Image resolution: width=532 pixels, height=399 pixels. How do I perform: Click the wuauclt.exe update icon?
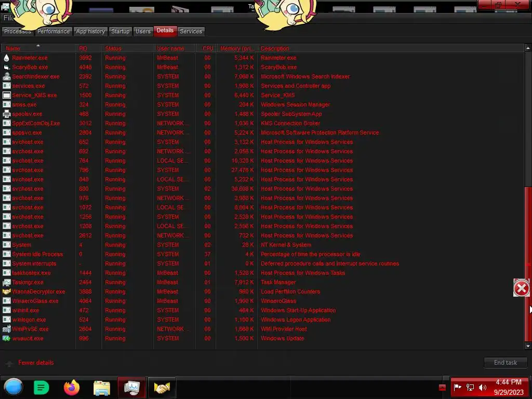tap(6, 338)
